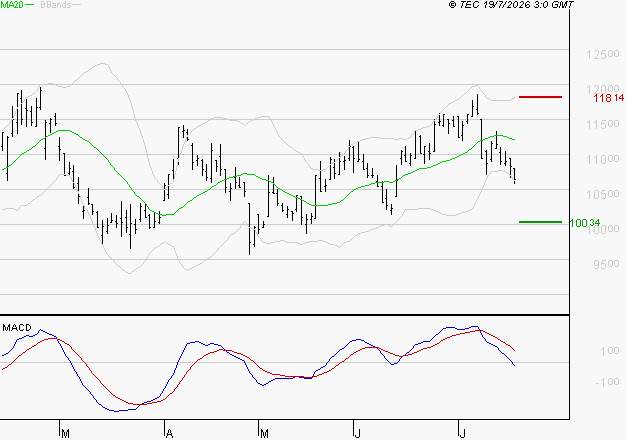Viewport: 627px width, 440px height.
Task: Click the first J month marker
Action: tap(358, 434)
